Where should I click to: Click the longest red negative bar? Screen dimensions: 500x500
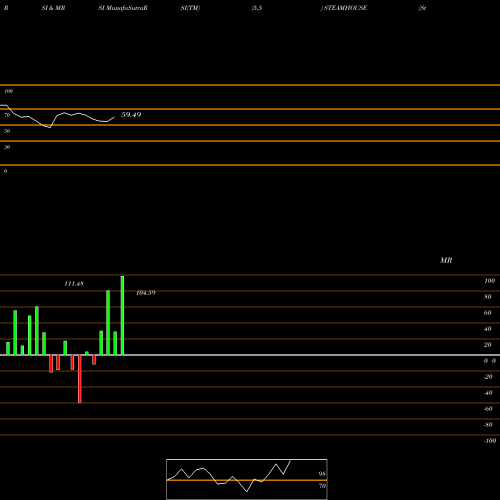click(x=80, y=379)
